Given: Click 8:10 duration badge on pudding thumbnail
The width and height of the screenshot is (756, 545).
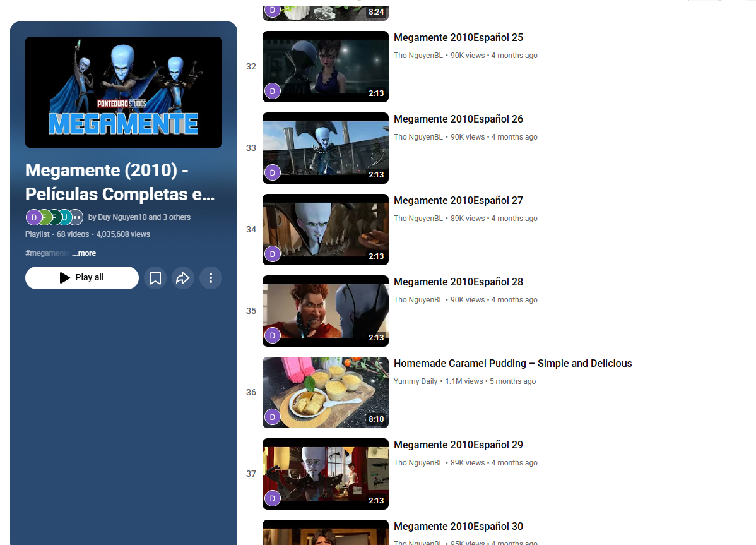Looking at the screenshot, I should tap(376, 419).
